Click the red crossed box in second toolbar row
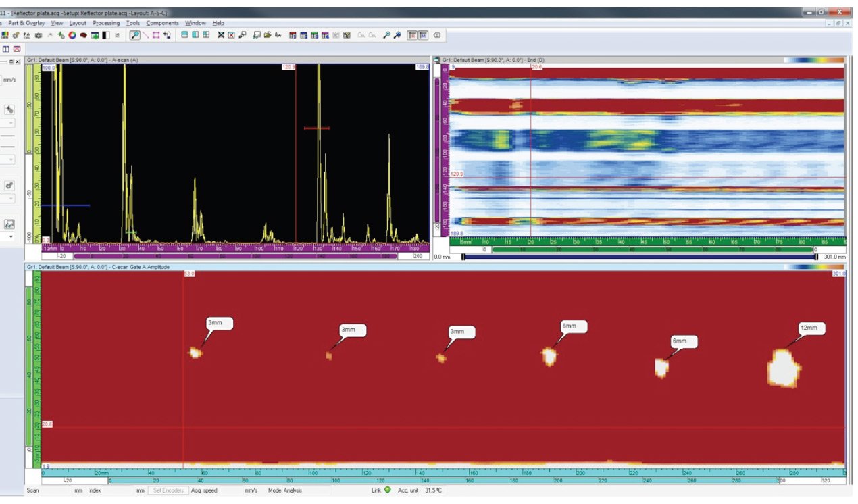The width and height of the screenshot is (858, 504). pyautogui.click(x=17, y=49)
